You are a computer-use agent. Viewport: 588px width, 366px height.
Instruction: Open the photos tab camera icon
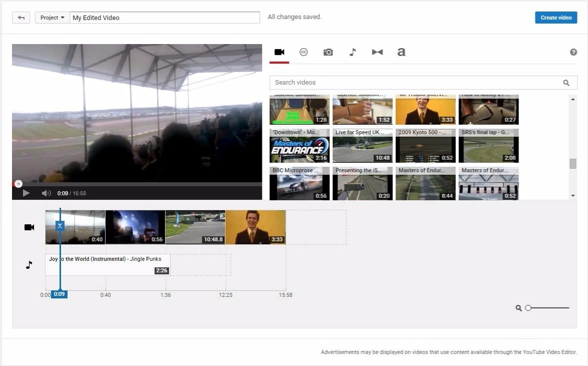click(x=328, y=52)
